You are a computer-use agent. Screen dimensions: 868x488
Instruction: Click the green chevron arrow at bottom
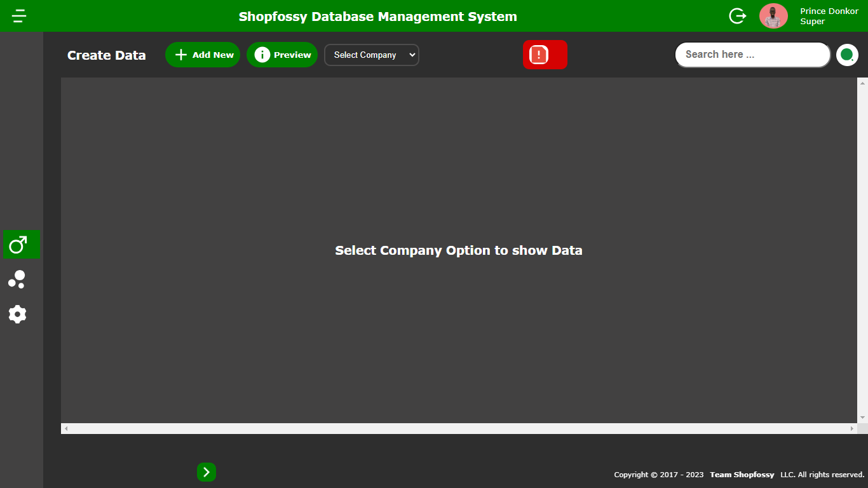(x=207, y=472)
